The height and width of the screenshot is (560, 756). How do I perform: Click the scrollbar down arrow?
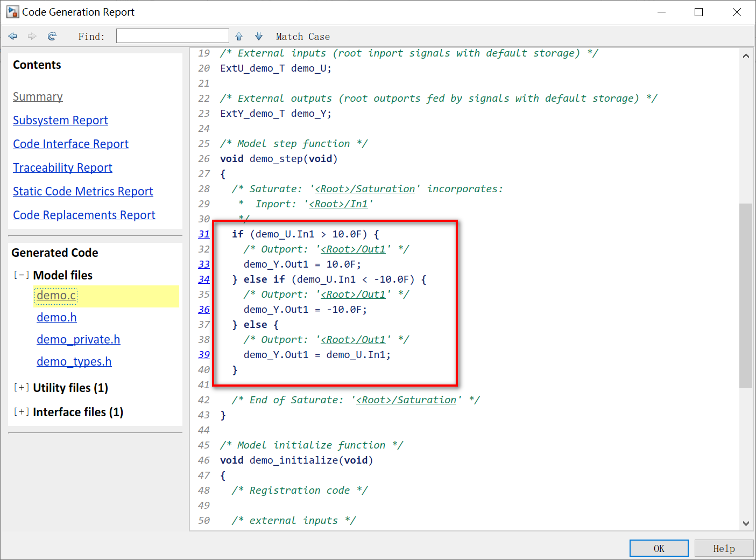click(x=746, y=523)
